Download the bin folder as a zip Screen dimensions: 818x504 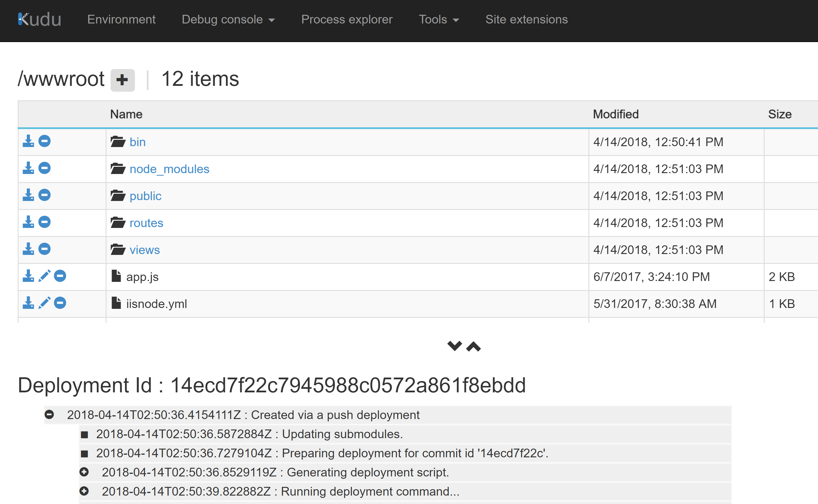[x=28, y=141]
